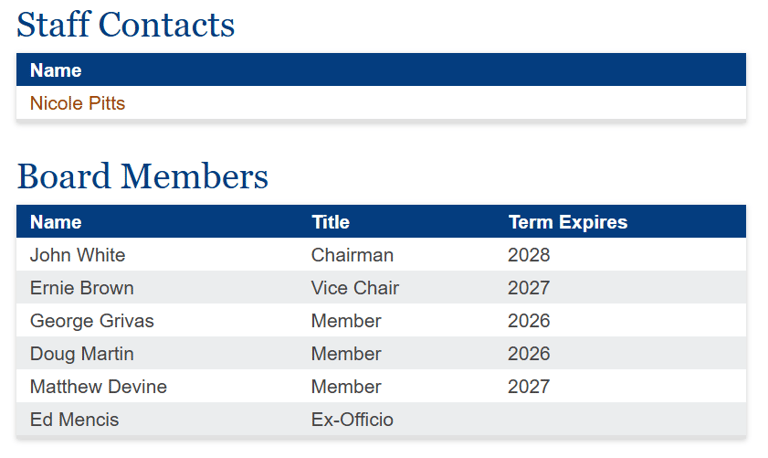Select John White in the board table
The image size is (768, 458).
tap(77, 255)
